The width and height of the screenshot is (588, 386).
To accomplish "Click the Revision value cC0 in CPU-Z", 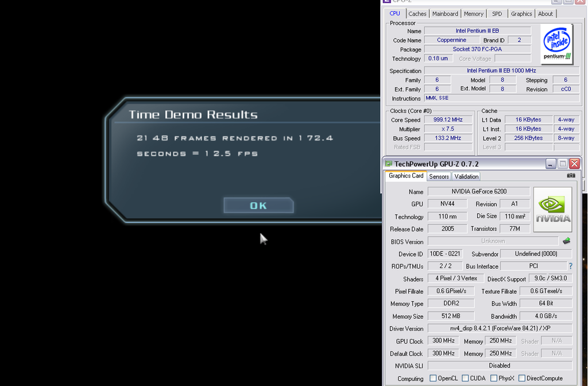I will coord(566,89).
